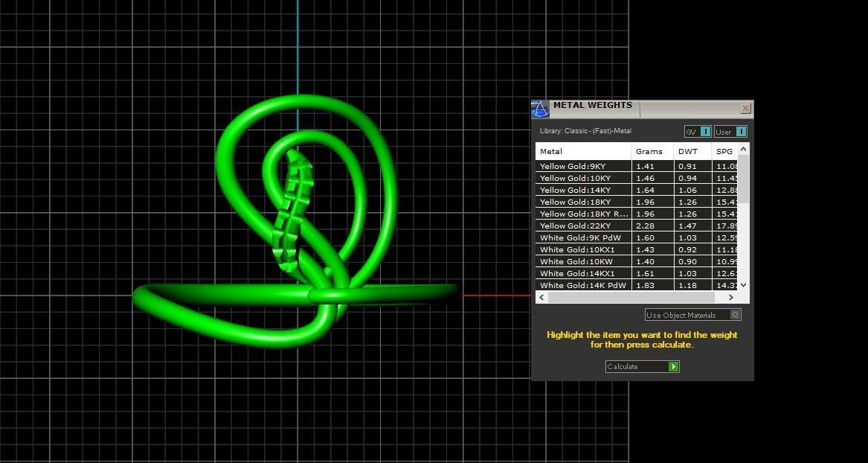
Task: Sort by the SPG column header
Action: click(724, 151)
